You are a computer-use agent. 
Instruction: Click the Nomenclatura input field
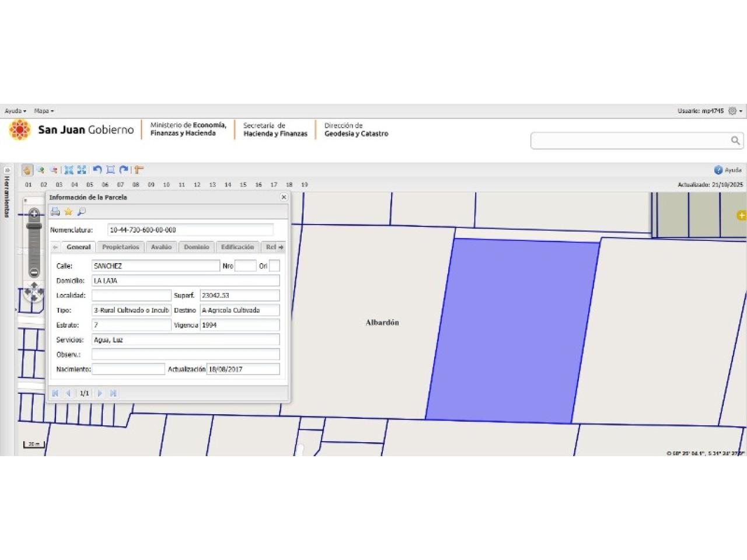[x=190, y=230]
